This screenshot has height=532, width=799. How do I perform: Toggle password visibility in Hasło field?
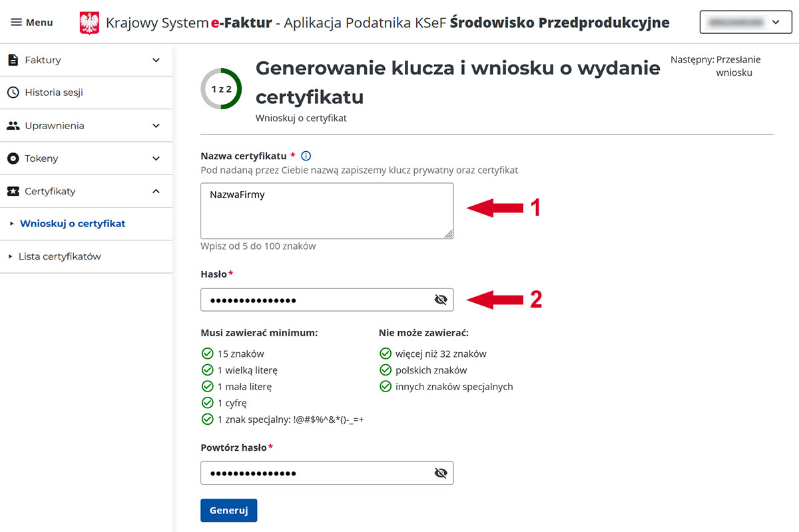(440, 300)
